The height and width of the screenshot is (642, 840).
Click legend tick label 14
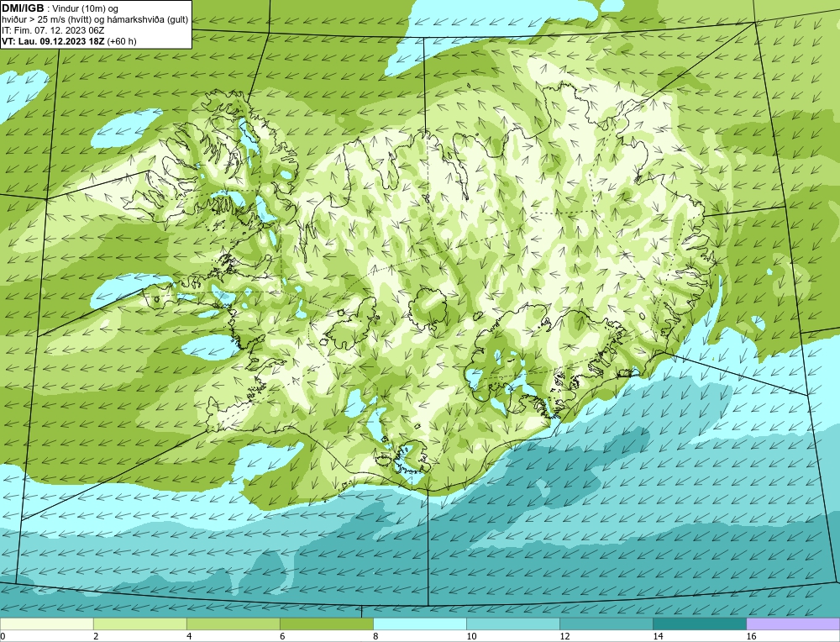(658, 636)
